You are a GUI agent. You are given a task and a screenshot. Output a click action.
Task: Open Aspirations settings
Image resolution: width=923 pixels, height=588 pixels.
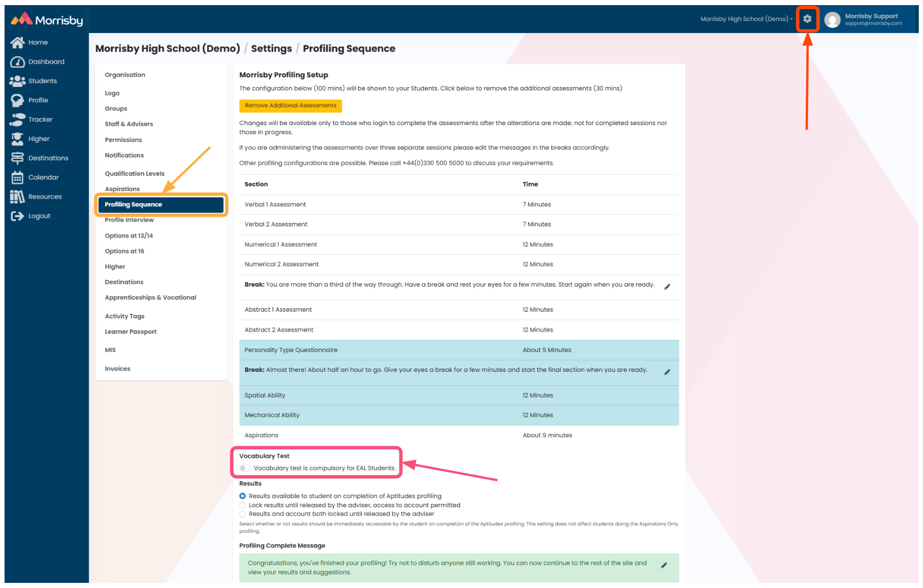(x=122, y=189)
